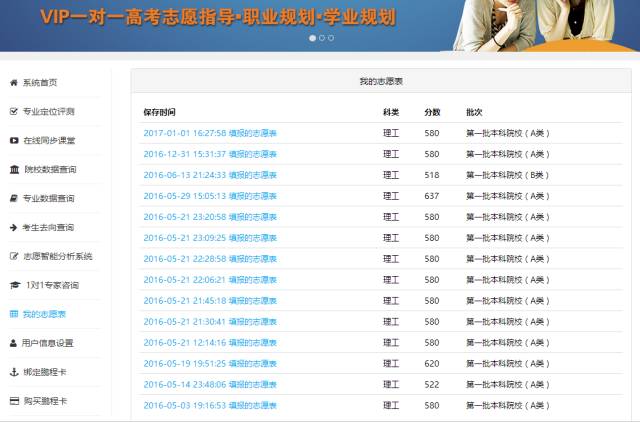Image resolution: width=640 pixels, height=422 pixels.
Task: Click the 分数 column header
Action: click(432, 112)
